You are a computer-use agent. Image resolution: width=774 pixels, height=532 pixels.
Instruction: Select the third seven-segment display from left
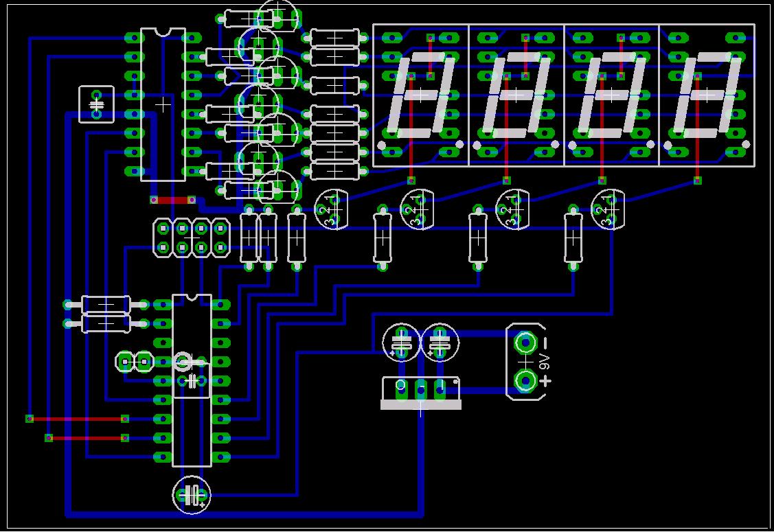click(x=611, y=95)
